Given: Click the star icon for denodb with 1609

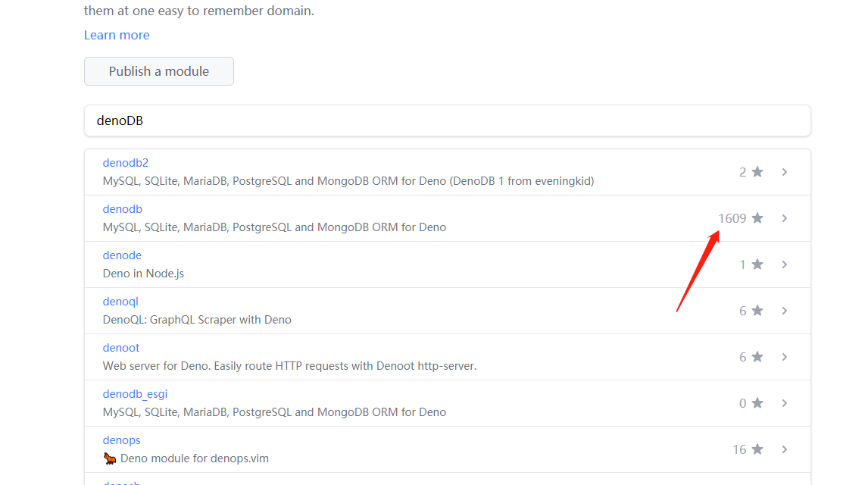Looking at the screenshot, I should click(x=757, y=218).
